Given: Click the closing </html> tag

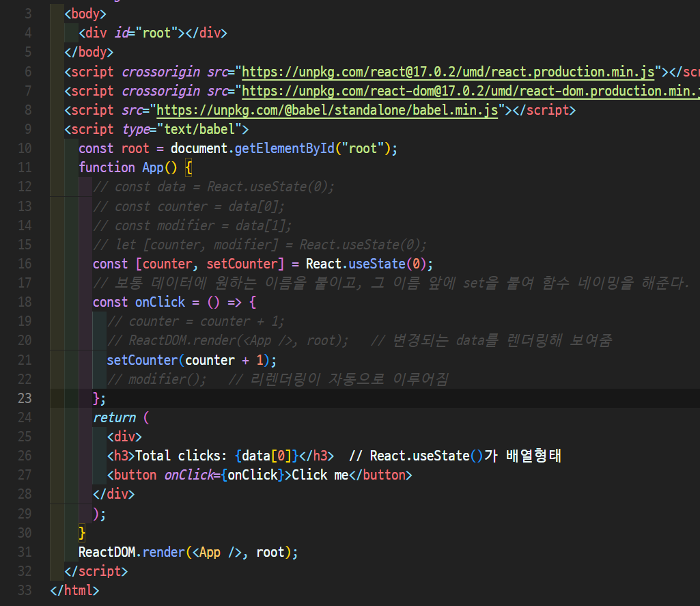Looking at the screenshot, I should (x=74, y=591).
